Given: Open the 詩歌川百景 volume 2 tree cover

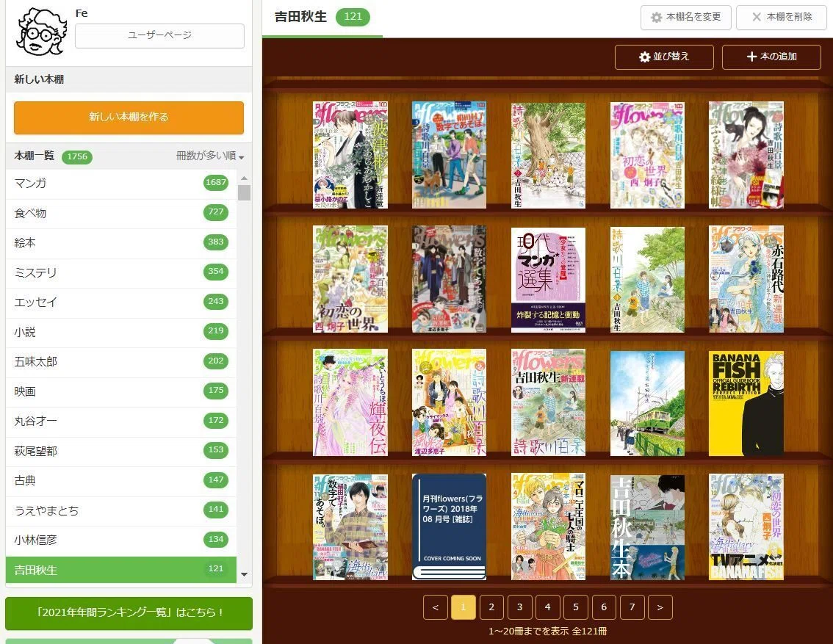Looking at the screenshot, I should point(548,156).
